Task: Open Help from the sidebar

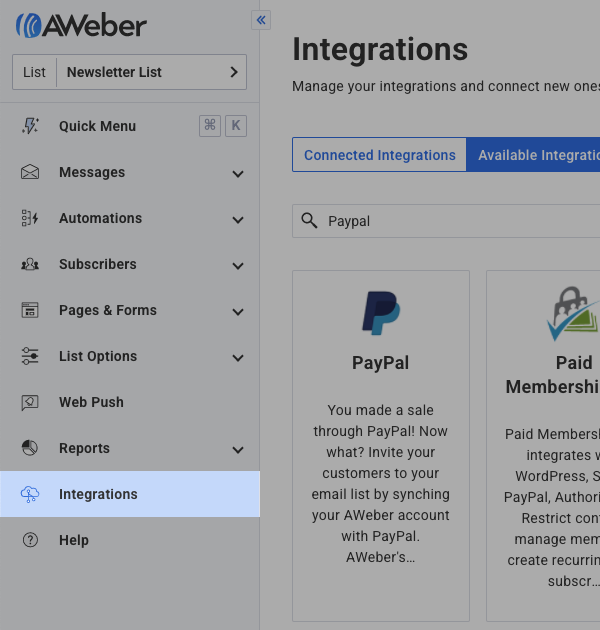Action: [x=74, y=540]
